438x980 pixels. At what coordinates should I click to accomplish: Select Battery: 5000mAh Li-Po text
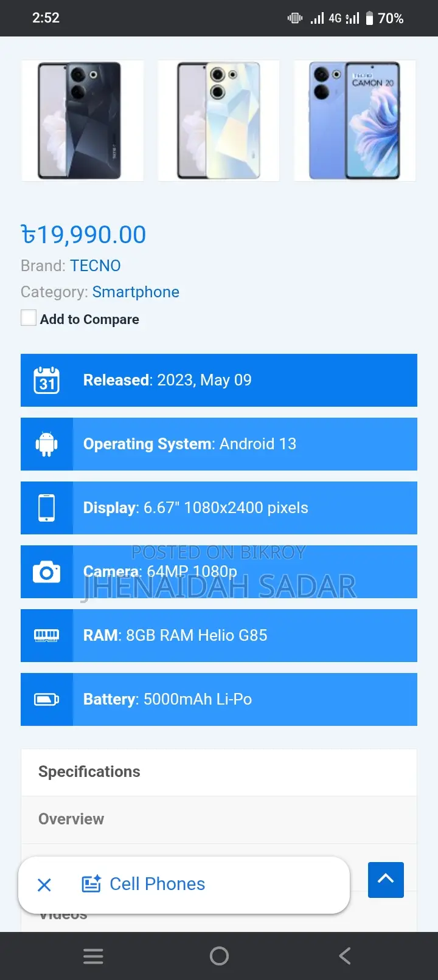pyautogui.click(x=167, y=699)
